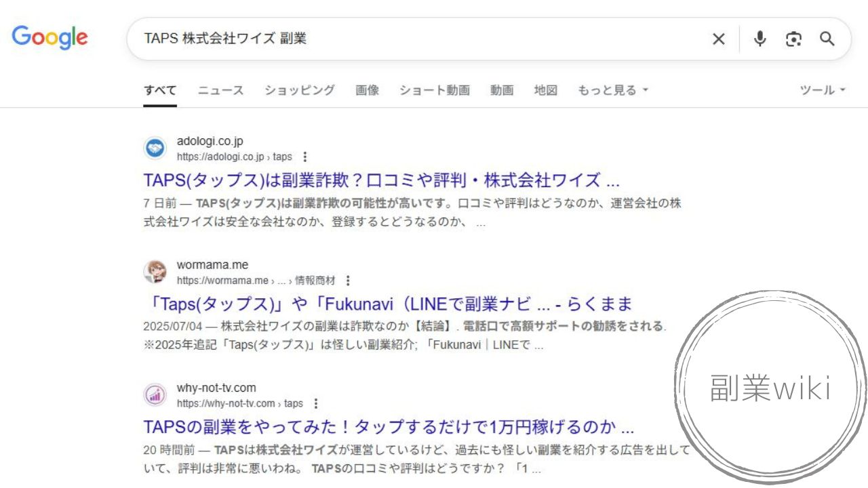Switch to the 画像 tab
The height and width of the screenshot is (488, 868).
(x=367, y=90)
